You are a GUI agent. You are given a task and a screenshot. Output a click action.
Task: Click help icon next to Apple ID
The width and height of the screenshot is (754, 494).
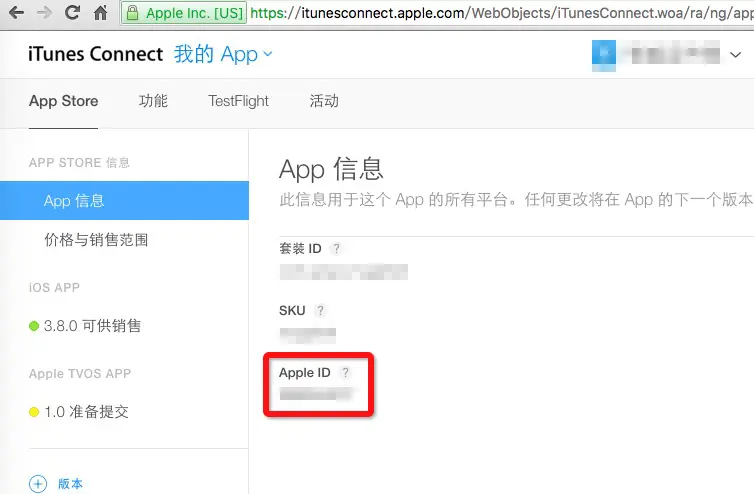(345, 372)
